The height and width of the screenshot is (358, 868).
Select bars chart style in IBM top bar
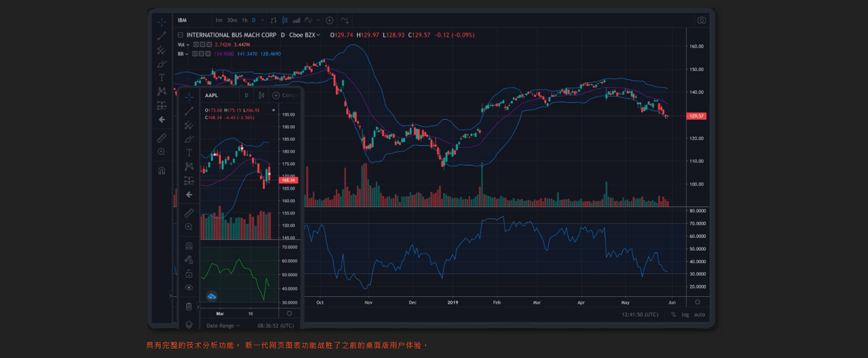273,20
